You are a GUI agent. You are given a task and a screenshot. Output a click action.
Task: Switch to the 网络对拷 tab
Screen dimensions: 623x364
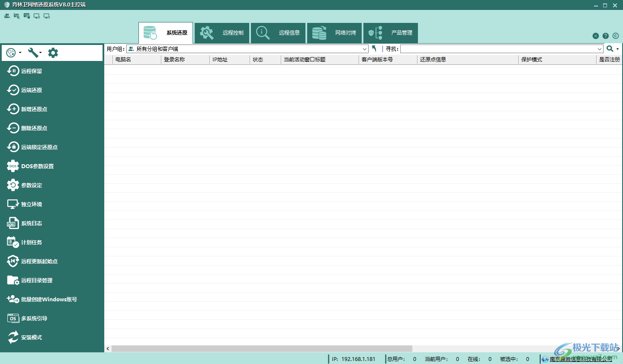click(335, 33)
